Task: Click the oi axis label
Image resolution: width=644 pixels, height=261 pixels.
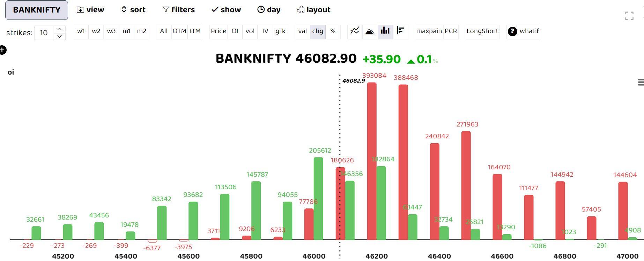Action: tap(11, 72)
